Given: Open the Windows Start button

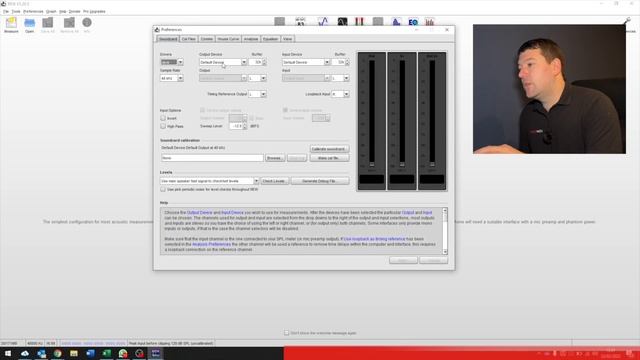Looking at the screenshot, I should pos(8,353).
